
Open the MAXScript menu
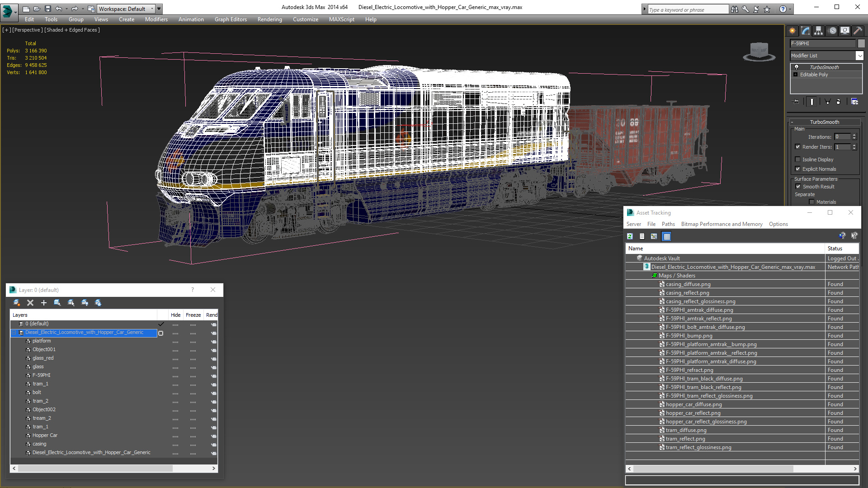click(x=341, y=19)
